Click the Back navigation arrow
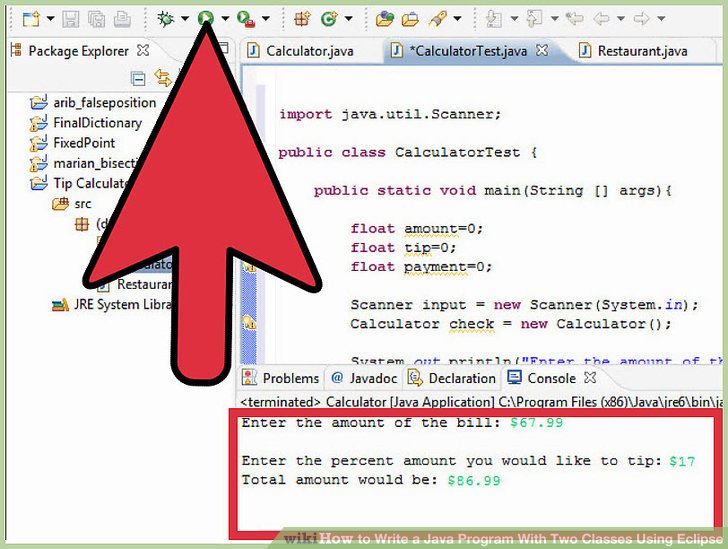Viewport: 728px width, 549px height. [602, 19]
